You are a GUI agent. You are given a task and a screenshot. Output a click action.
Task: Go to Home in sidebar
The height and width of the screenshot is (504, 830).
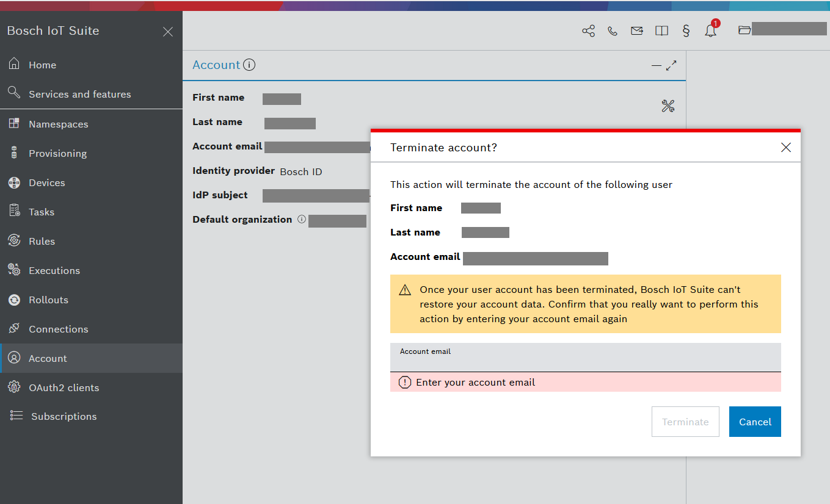click(92, 65)
